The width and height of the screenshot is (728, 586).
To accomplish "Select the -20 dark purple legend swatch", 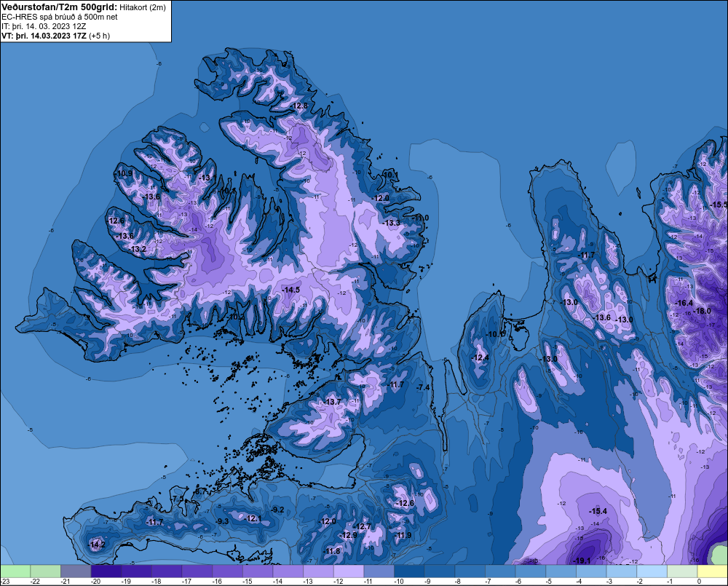I will coord(106,571).
